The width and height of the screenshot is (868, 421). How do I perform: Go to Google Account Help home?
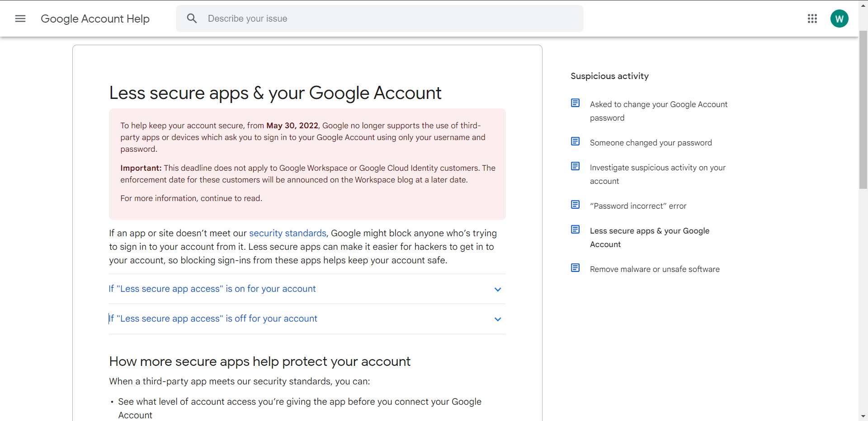point(95,19)
